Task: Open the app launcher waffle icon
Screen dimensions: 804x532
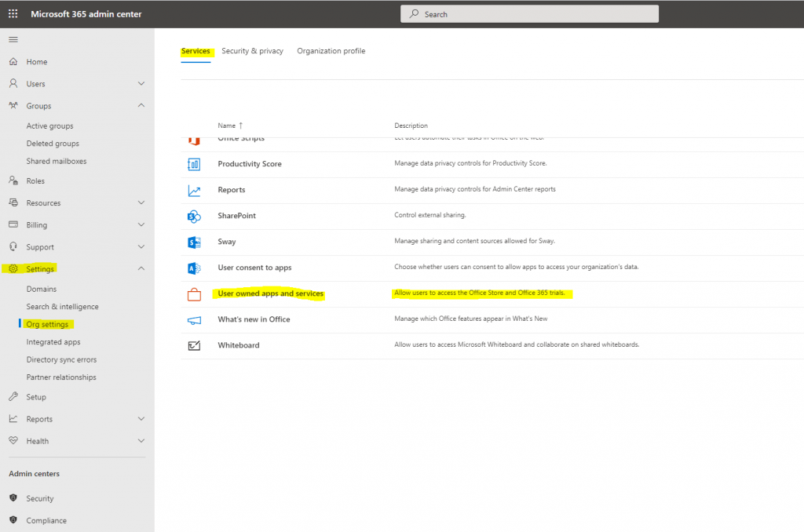Action: tap(13, 14)
